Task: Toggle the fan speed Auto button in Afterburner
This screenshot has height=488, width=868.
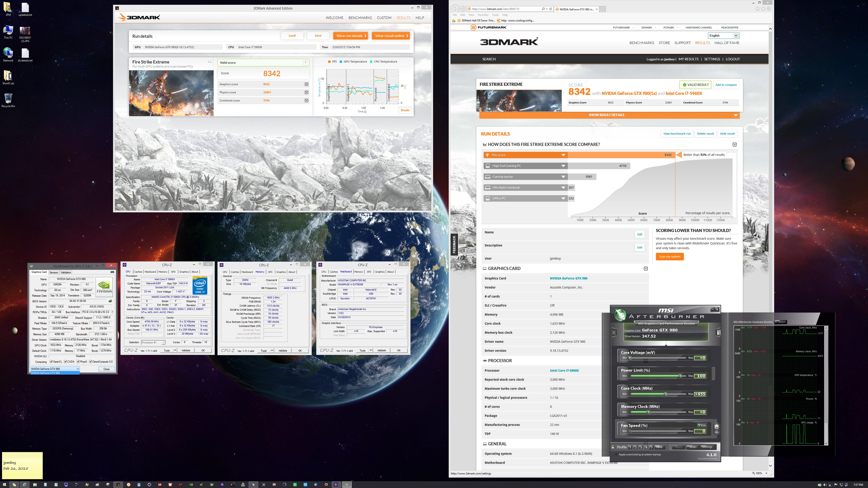Action: [x=702, y=425]
